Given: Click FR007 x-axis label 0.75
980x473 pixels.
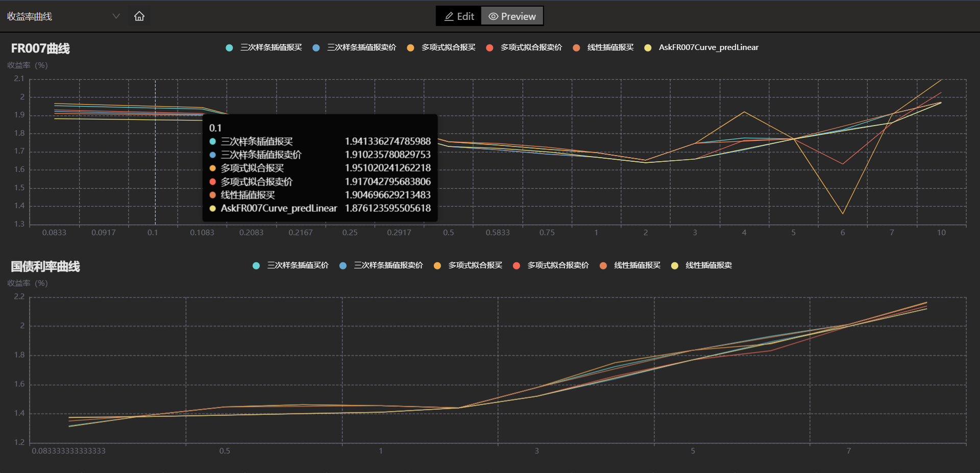Looking at the screenshot, I should point(547,233).
